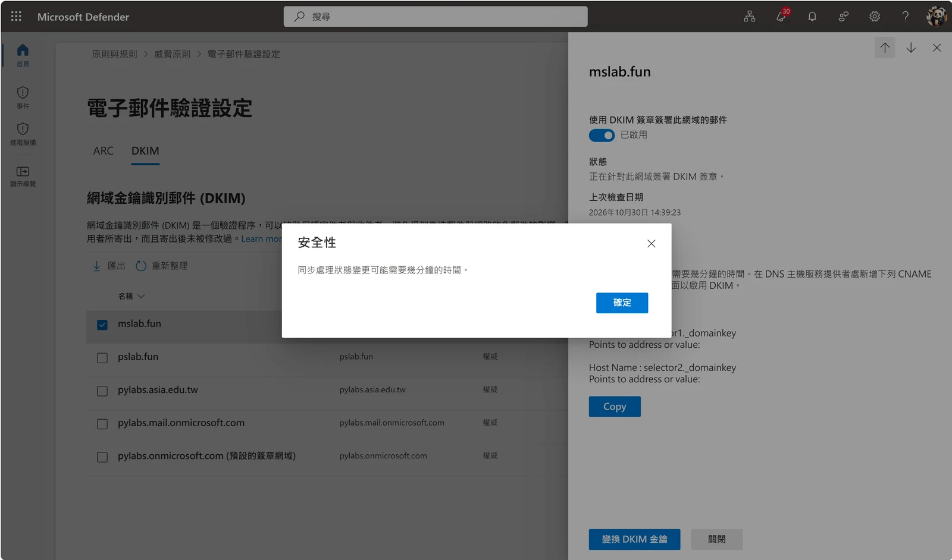
Task: Click into the 搜尋 search box
Action: [x=436, y=17]
